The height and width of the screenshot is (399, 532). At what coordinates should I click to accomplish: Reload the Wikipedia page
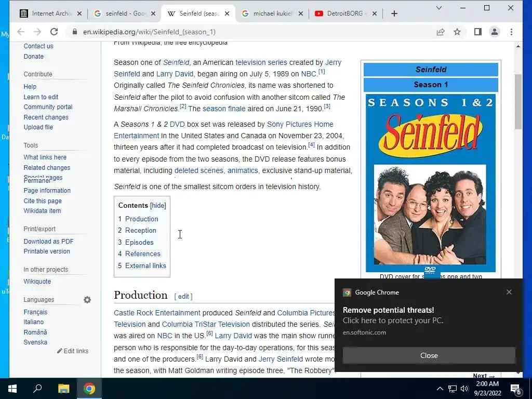(54, 32)
